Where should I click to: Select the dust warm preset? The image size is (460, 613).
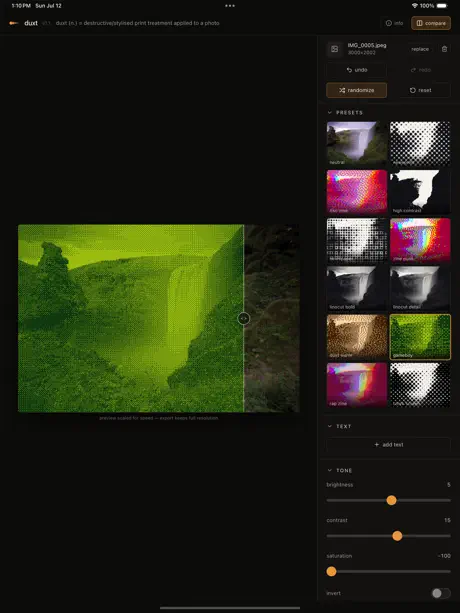(x=357, y=337)
